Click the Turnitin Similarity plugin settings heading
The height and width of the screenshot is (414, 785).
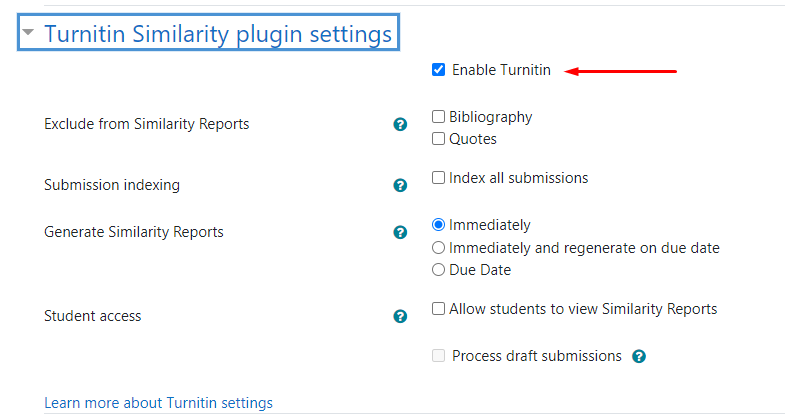[x=218, y=34]
